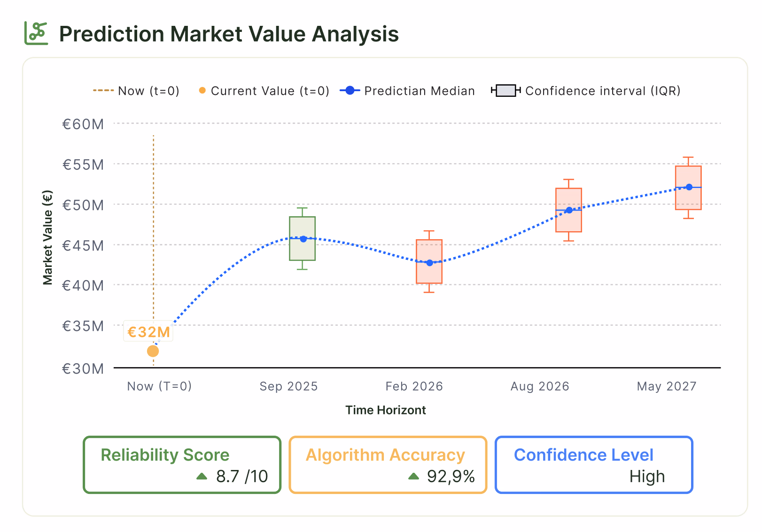
Task: Click the green chart analysis icon beside title
Action: [x=36, y=33]
